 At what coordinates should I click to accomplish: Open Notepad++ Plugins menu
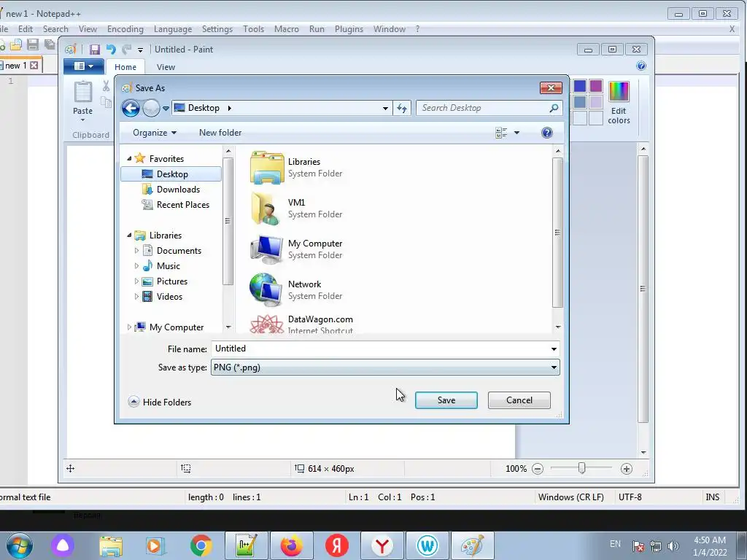click(349, 29)
